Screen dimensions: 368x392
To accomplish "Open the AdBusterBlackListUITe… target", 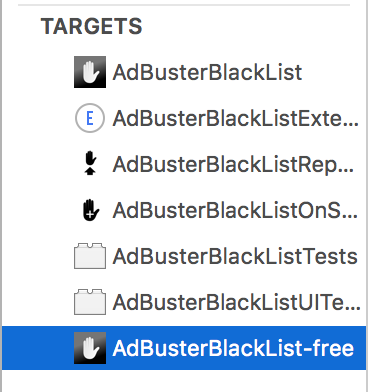I will [x=236, y=302].
